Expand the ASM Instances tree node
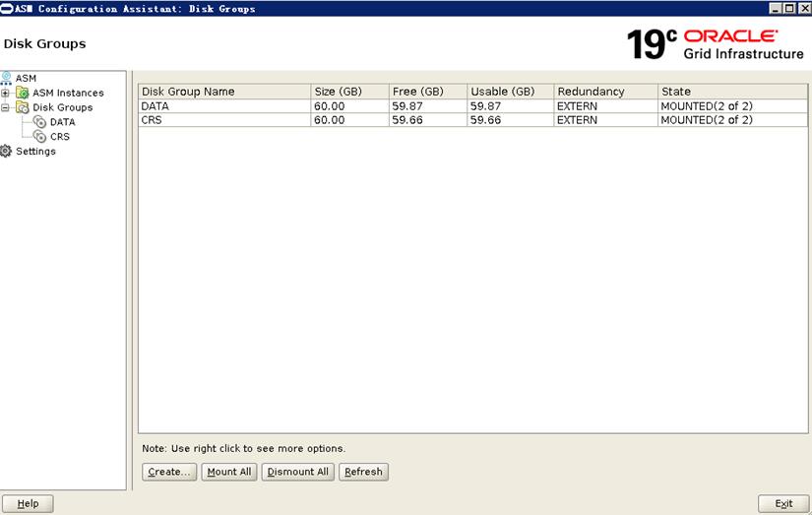Viewport: 812px width, 515px height. 5,94
